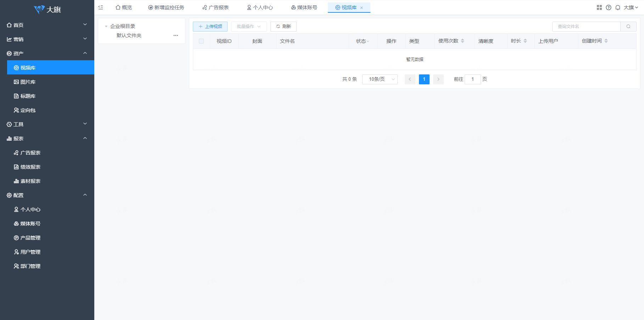The height and width of the screenshot is (320, 644).
Task: Open the grid apps icon in header
Action: 599,7
